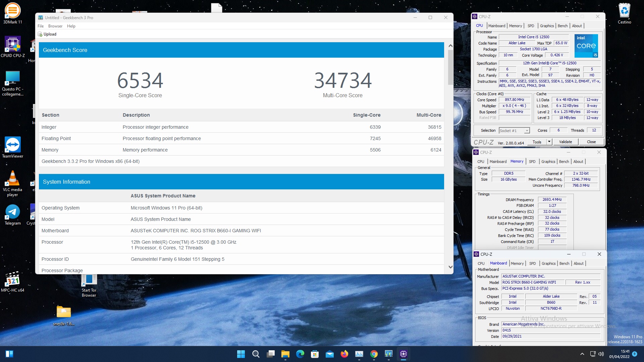This screenshot has height=362, width=644.
Task: Click the Close button in CPU-Z
Action: pos(591,142)
